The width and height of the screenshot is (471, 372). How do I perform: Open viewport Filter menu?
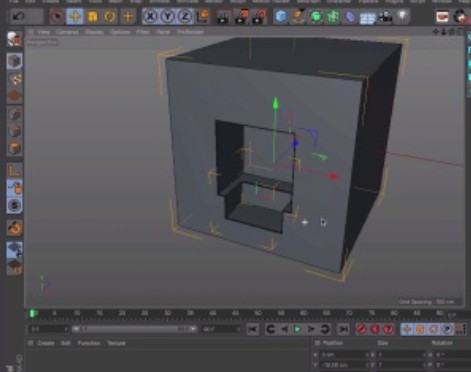pyautogui.click(x=143, y=32)
